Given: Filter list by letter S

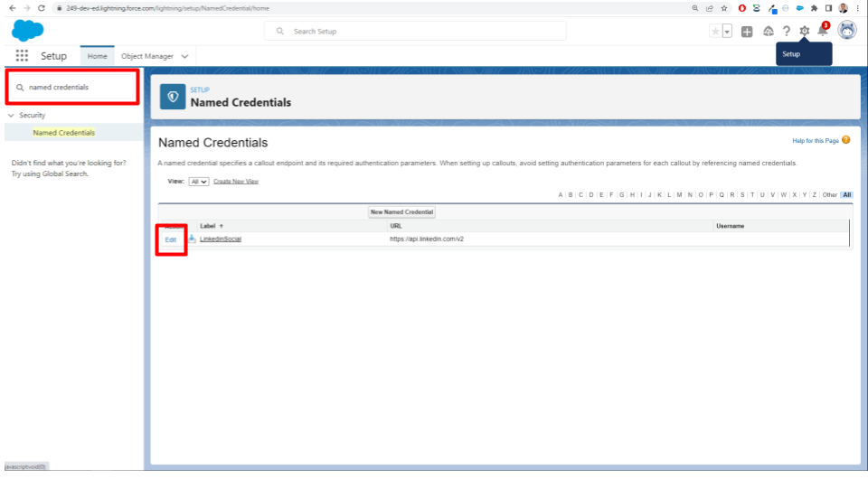Looking at the screenshot, I should point(742,195).
